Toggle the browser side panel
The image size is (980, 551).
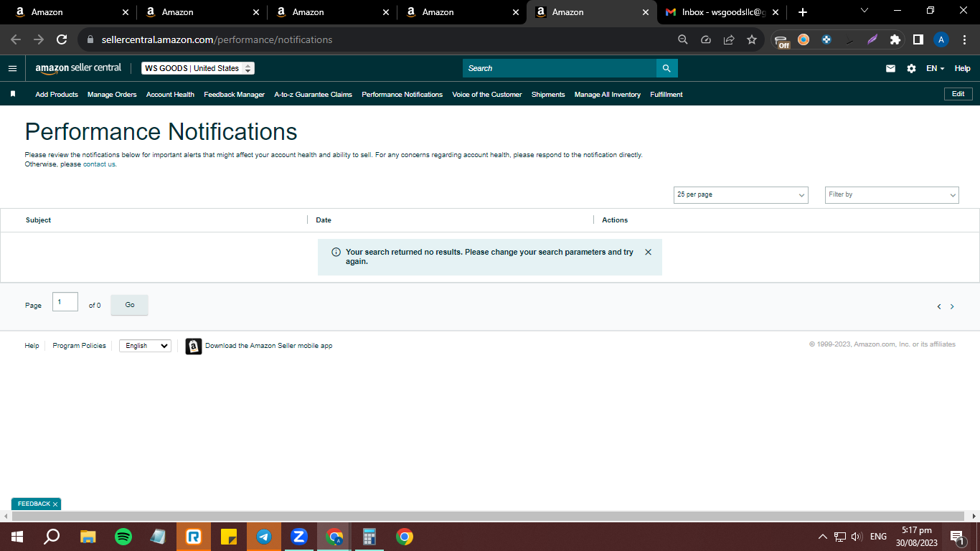pos(918,39)
